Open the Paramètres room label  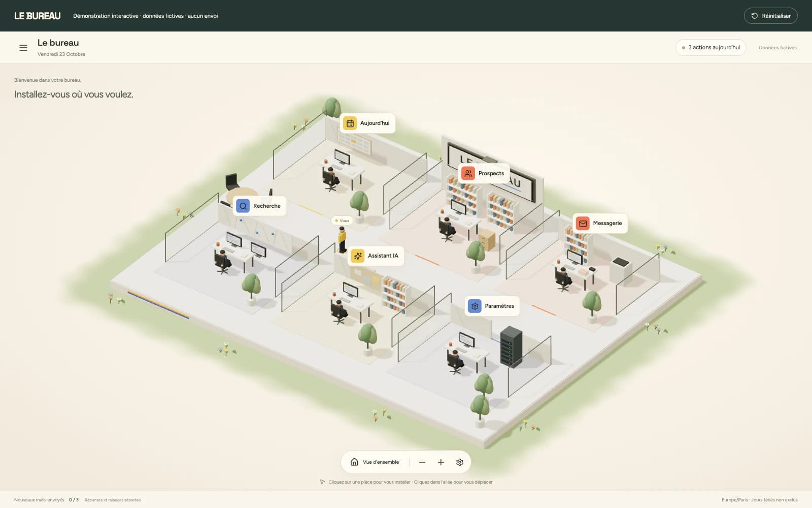pyautogui.click(x=492, y=306)
